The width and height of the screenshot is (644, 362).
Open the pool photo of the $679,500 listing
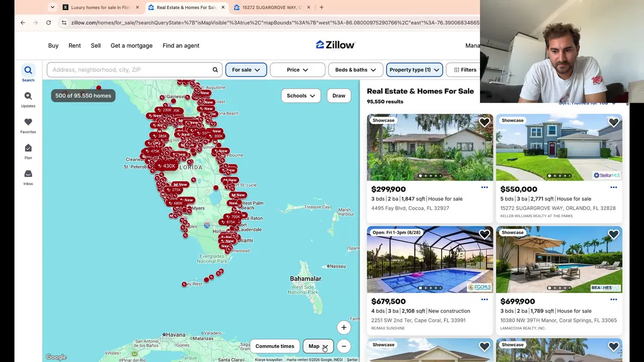pos(430,259)
